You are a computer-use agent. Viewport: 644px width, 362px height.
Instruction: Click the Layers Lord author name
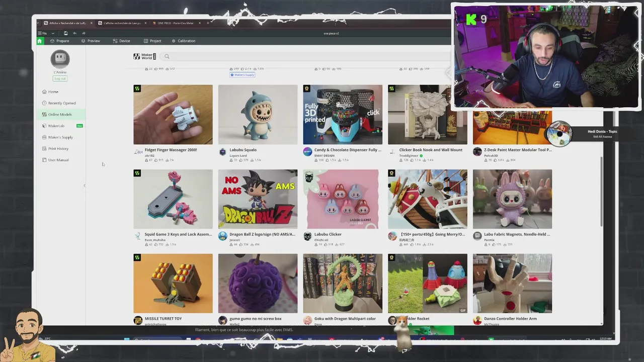click(238, 155)
